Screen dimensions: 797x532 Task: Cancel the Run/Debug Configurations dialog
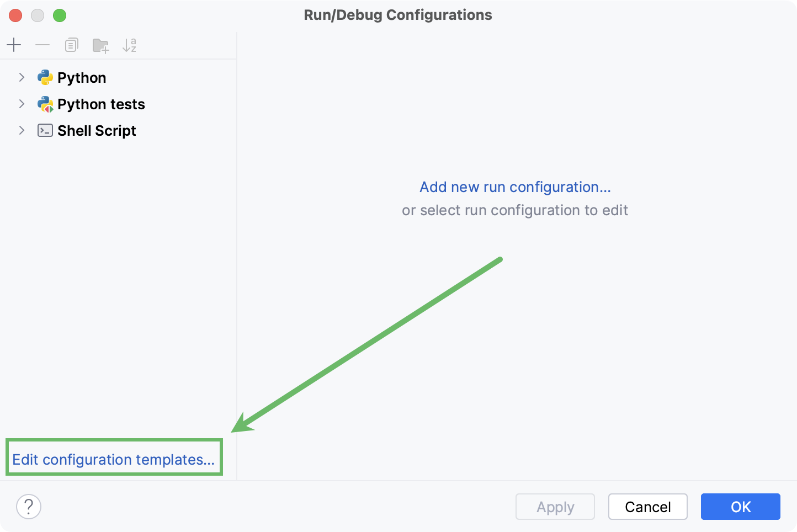coord(647,507)
